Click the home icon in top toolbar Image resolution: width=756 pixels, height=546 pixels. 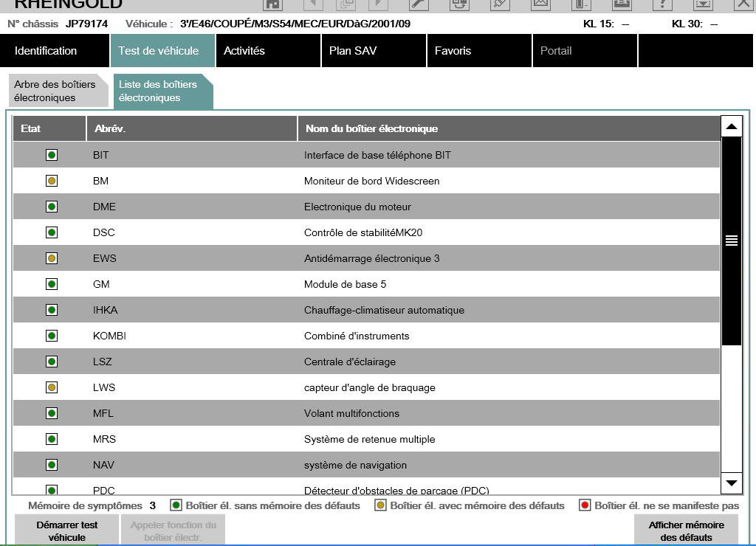click(x=273, y=4)
